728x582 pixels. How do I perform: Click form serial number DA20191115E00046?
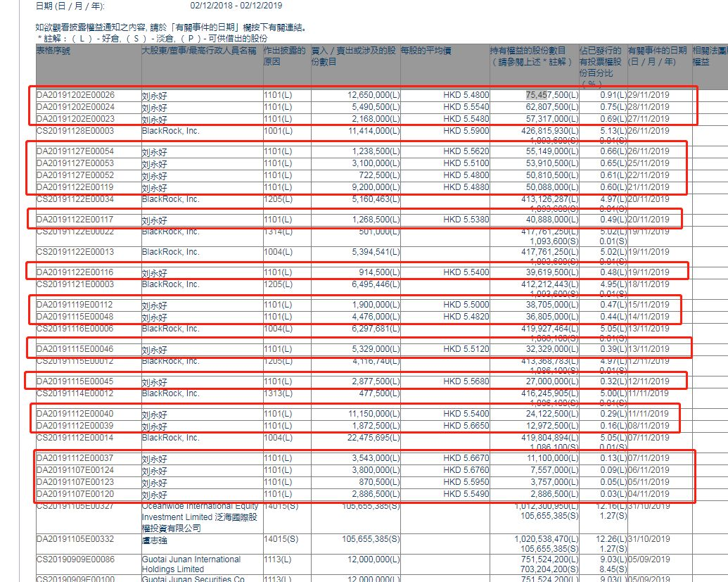coord(75,349)
